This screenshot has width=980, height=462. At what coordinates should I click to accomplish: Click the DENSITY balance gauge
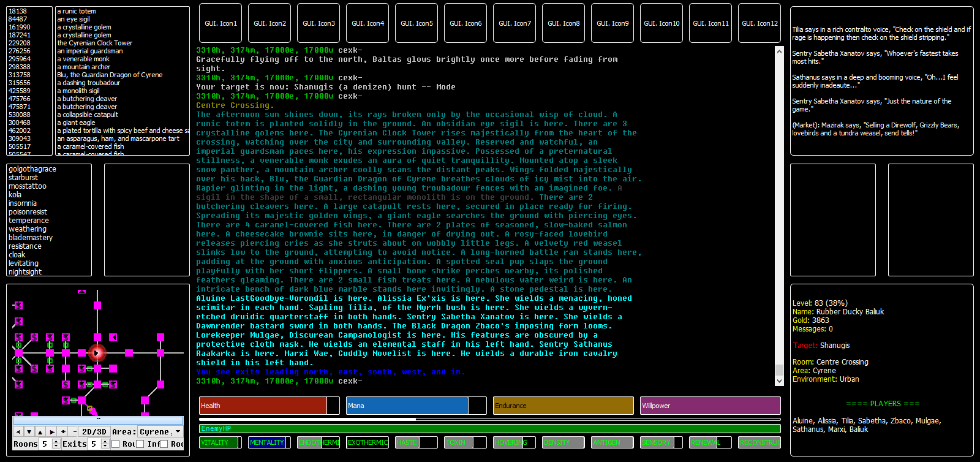563,442
